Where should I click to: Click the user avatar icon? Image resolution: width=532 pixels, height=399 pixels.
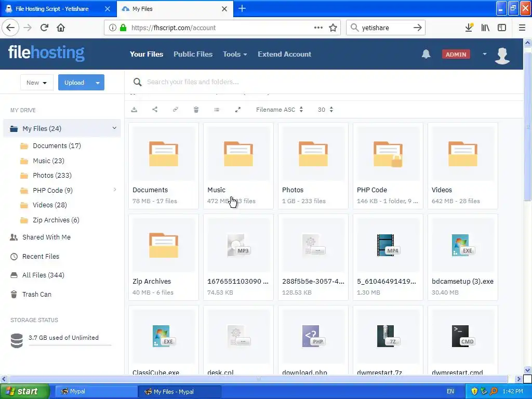(x=502, y=55)
